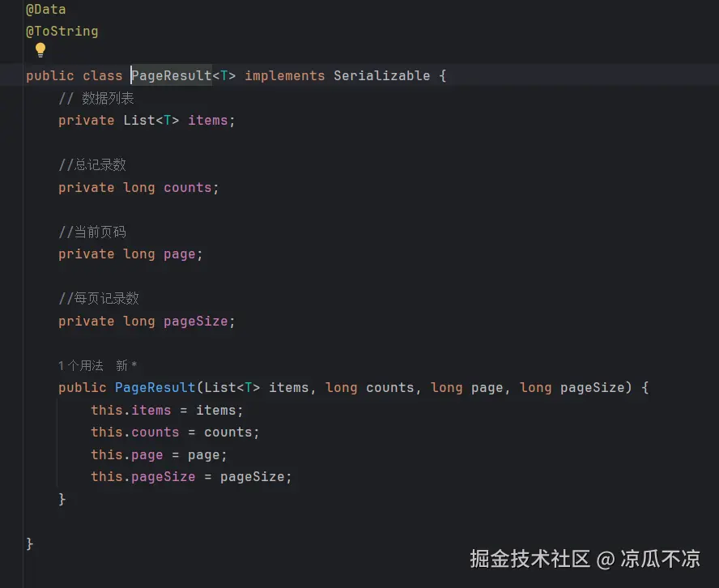719x588 pixels.
Task: Open the "1个用法" usages hint
Action: [x=81, y=366]
